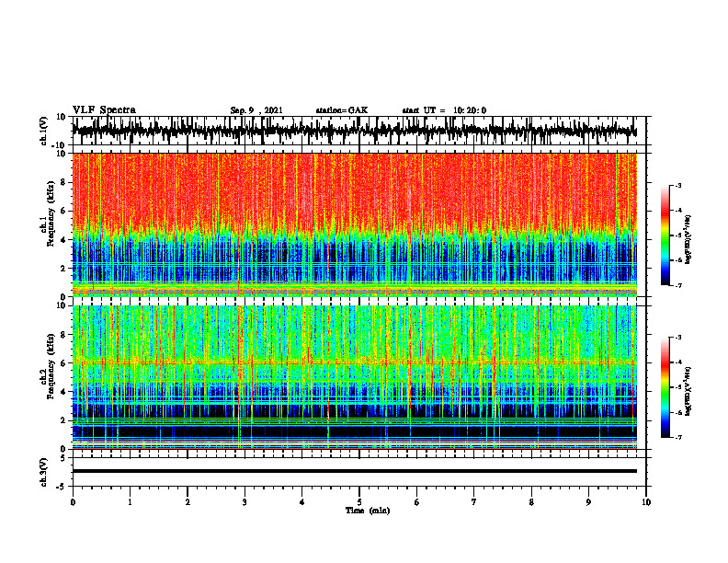Click the ch.1 voltage waveform trace
Viewport: 728px width, 563px height.
point(354,131)
